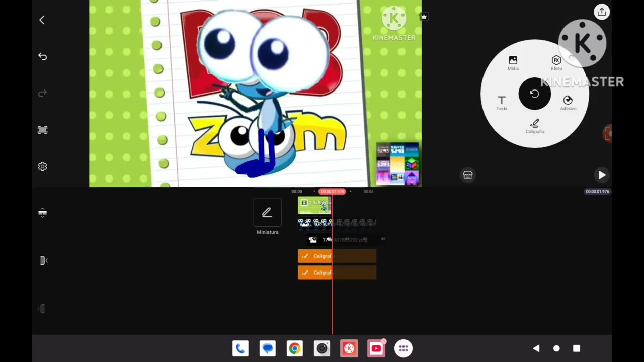This screenshot has height=362, width=644.
Task: Switch to KineMaster in the taskbar
Action: [349, 348]
